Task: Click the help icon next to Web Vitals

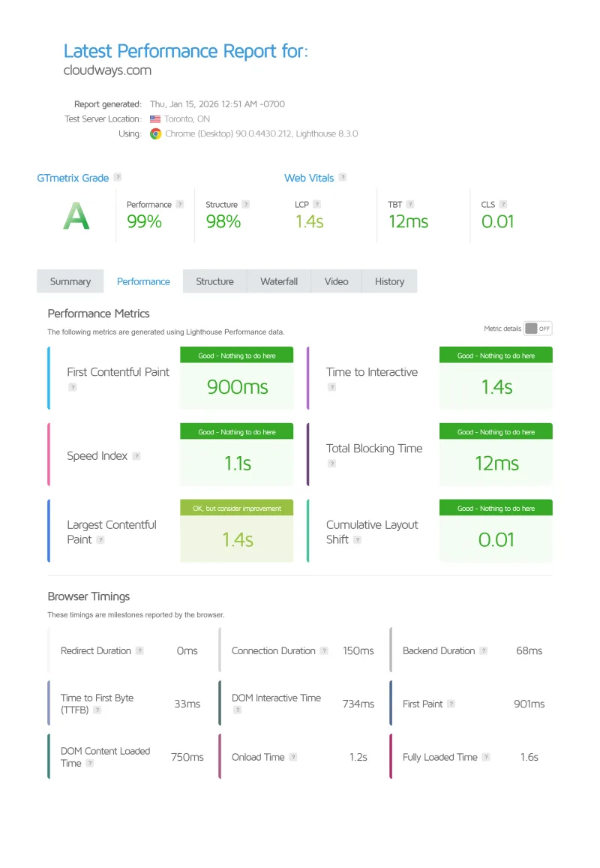Action: click(343, 177)
